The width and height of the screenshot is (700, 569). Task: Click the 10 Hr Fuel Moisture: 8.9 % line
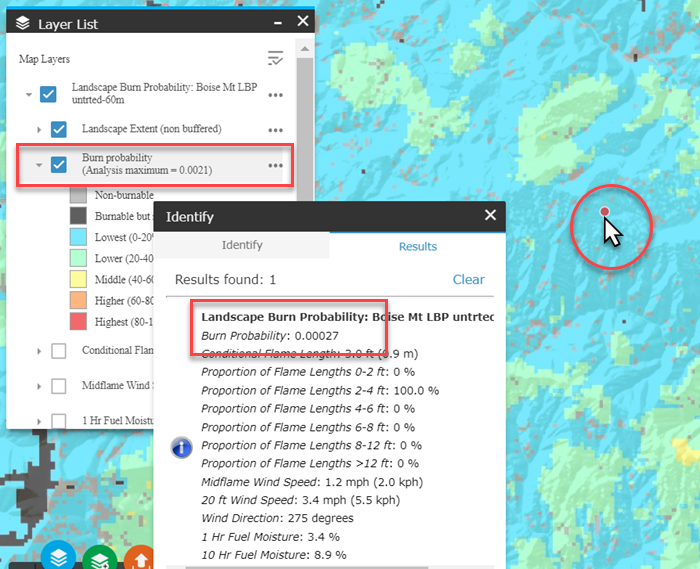[274, 555]
